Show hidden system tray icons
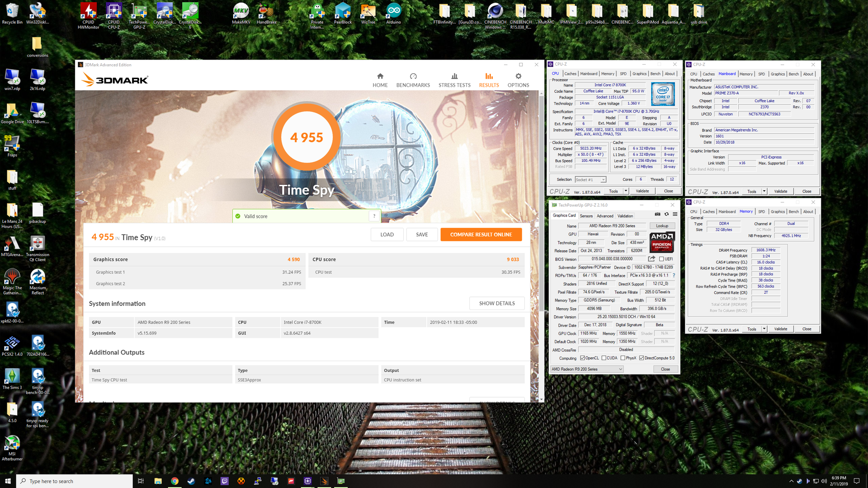 (x=791, y=481)
